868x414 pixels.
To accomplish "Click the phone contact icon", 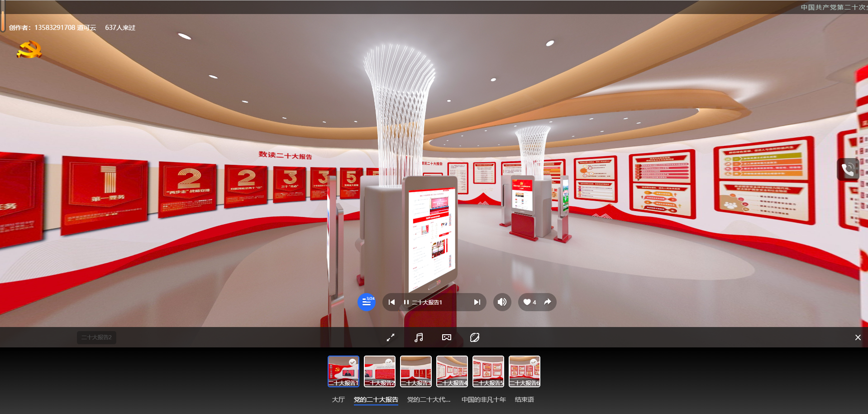I will coord(848,169).
